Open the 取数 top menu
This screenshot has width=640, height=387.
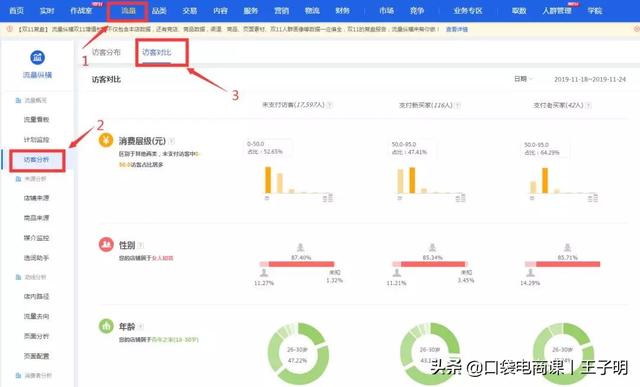(519, 11)
